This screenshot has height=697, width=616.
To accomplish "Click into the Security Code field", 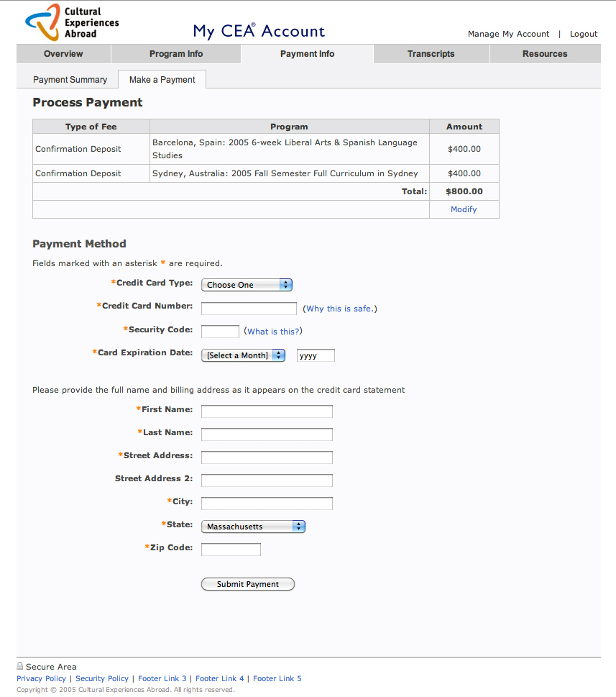I will pos(220,332).
